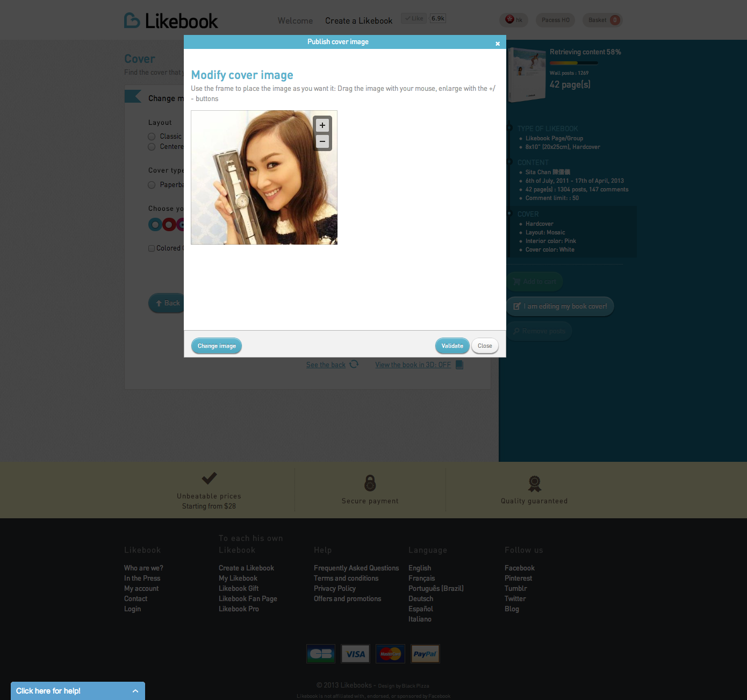Screen dimensions: 747x700
Task: Zoom out with the minus button
Action: coord(322,141)
